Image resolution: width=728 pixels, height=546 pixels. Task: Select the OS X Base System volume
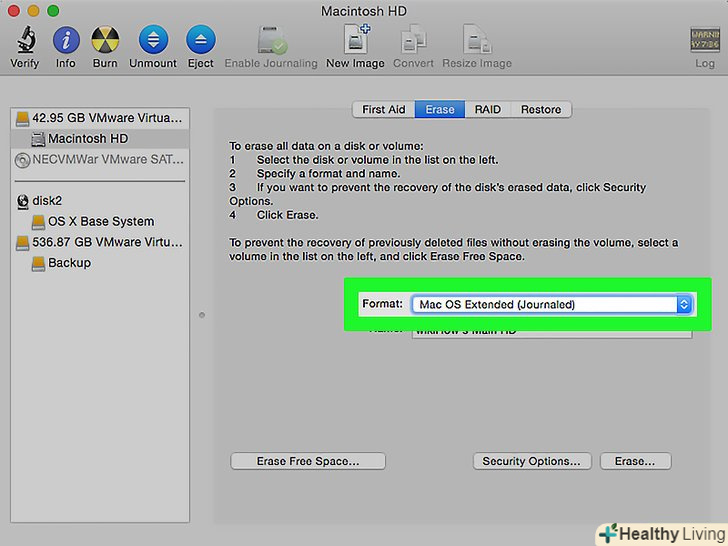[x=100, y=221]
